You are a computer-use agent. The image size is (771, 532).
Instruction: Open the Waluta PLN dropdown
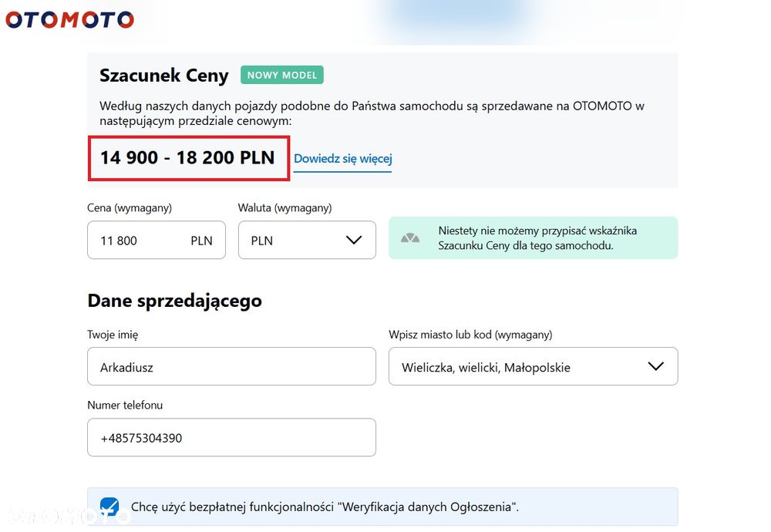coord(307,240)
